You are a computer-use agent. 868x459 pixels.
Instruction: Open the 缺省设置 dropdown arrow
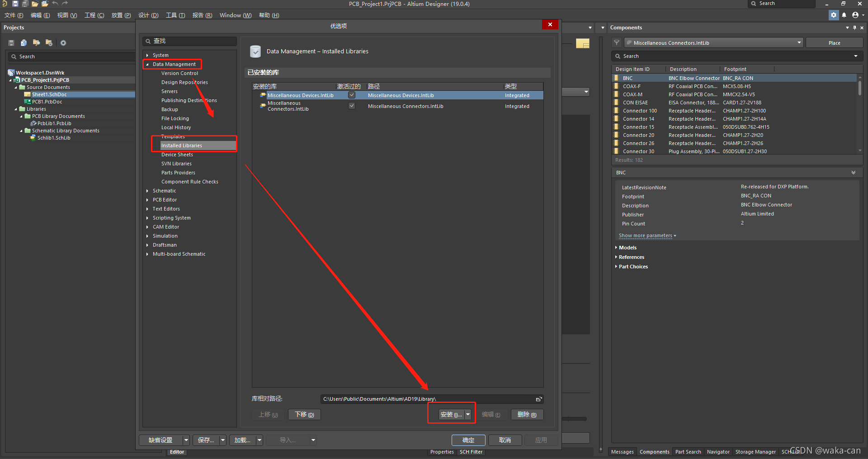point(186,440)
